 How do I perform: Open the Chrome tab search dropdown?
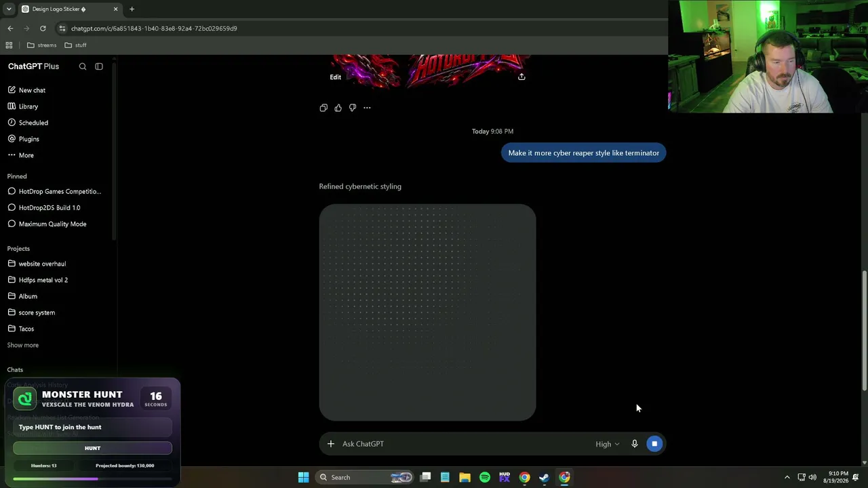point(9,9)
